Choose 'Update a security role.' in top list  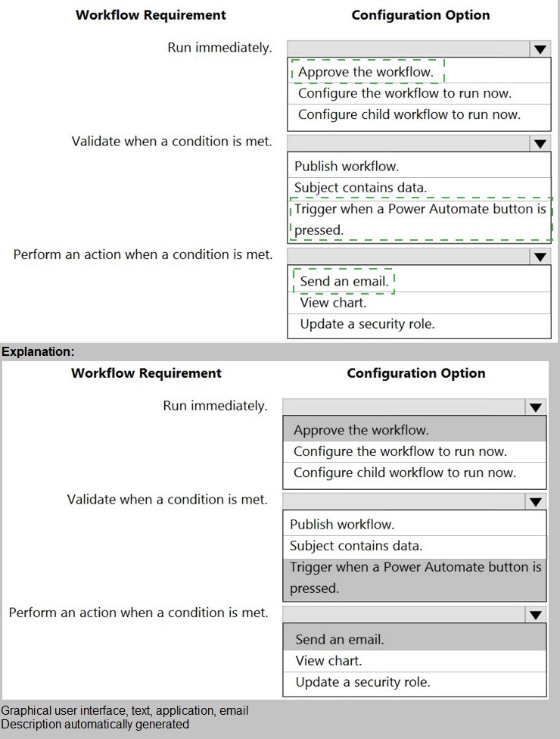[x=367, y=324]
